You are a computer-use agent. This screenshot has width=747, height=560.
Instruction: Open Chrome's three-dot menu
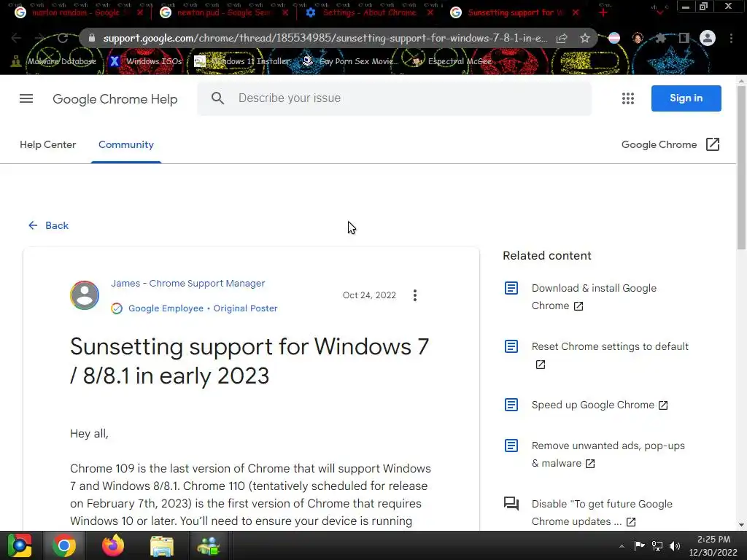(731, 38)
